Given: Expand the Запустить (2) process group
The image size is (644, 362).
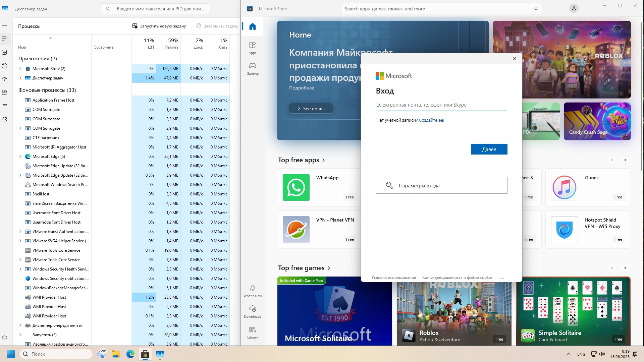Looking at the screenshot, I should (20, 335).
